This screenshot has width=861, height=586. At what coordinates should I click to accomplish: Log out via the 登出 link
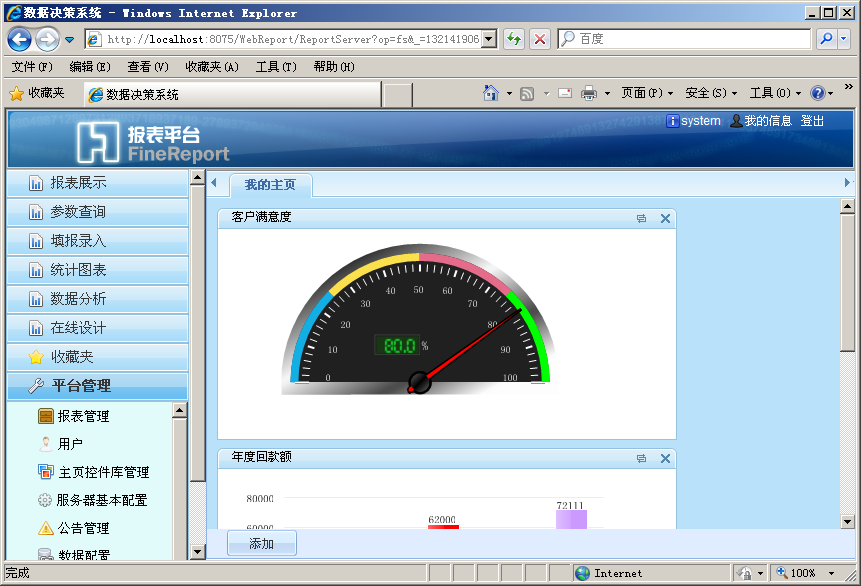click(812, 121)
